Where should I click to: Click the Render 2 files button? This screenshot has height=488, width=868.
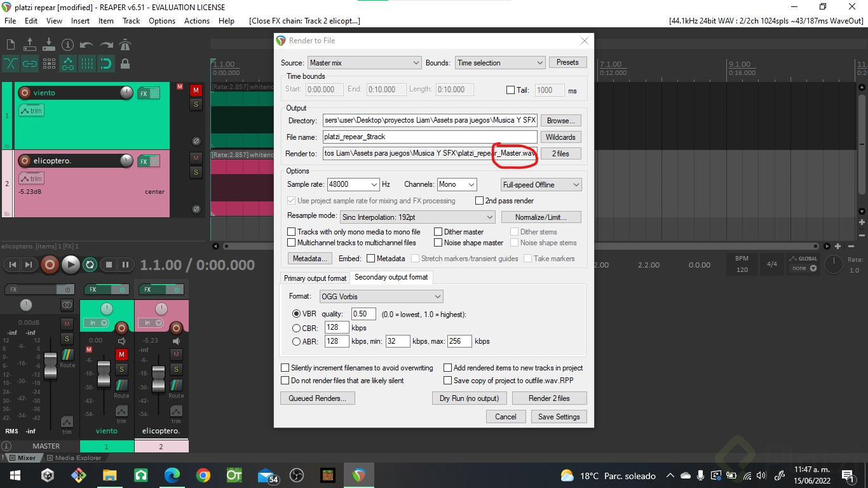[x=549, y=398]
